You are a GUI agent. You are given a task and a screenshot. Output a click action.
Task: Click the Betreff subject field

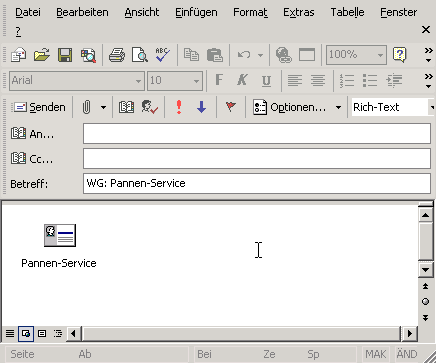[x=257, y=183]
